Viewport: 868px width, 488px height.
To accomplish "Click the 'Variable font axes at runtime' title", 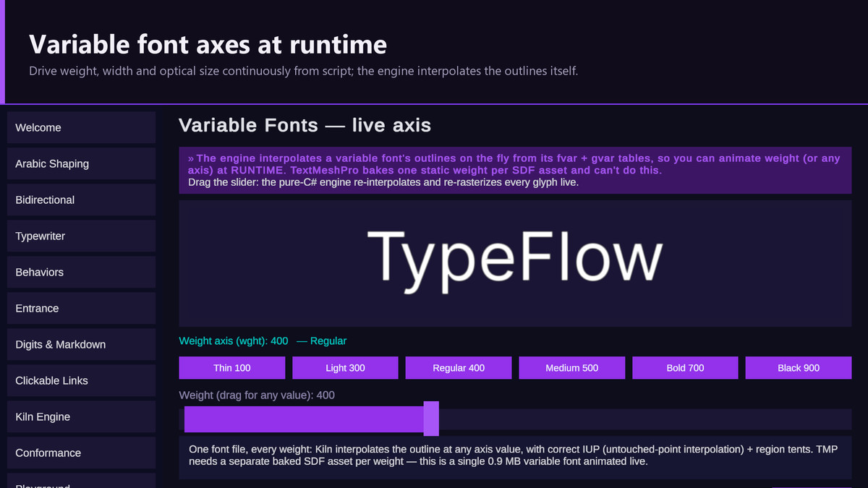I will (x=208, y=44).
